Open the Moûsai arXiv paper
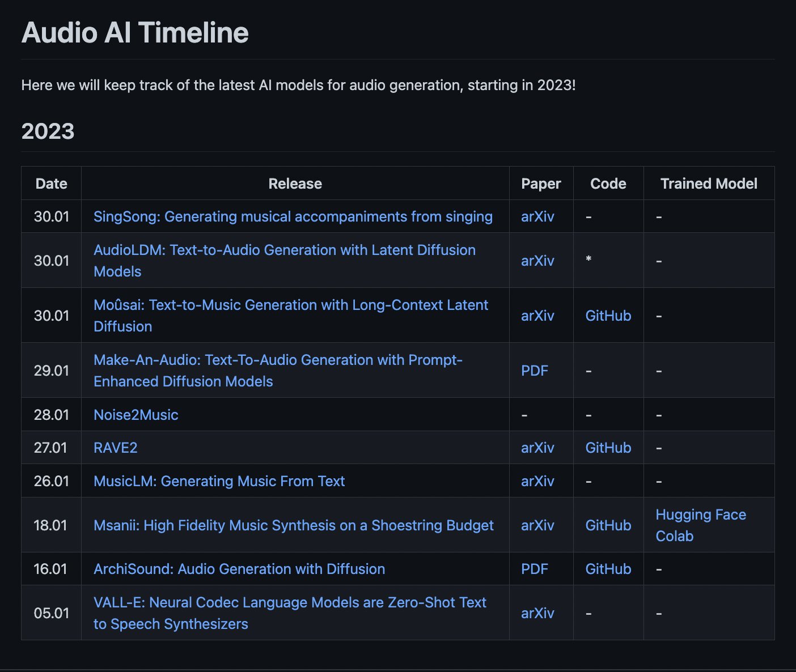The height and width of the screenshot is (672, 796). click(x=536, y=316)
